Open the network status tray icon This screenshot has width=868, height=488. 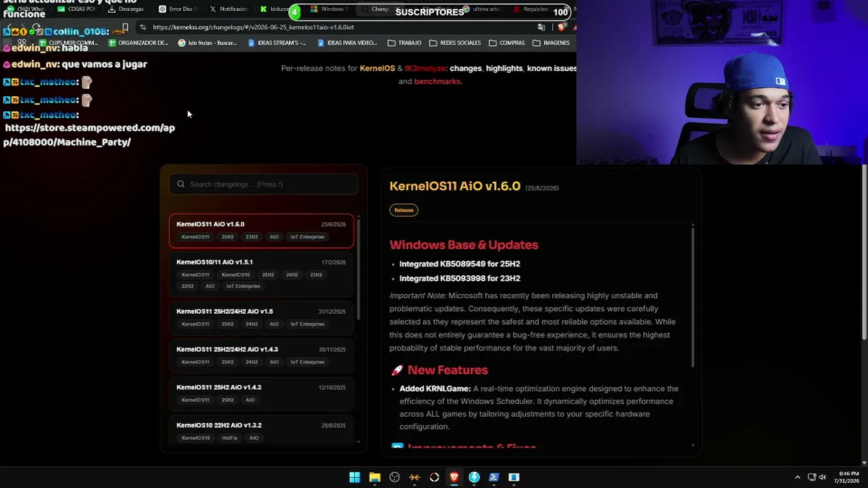click(x=812, y=477)
